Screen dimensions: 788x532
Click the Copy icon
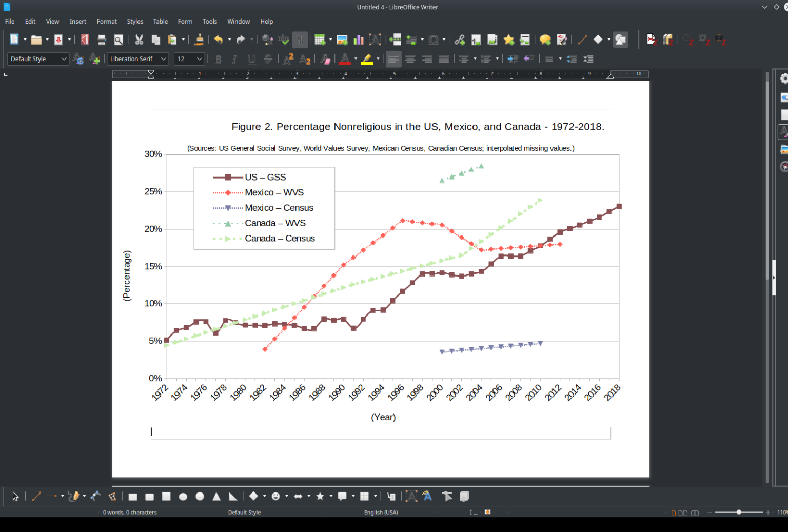(155, 40)
